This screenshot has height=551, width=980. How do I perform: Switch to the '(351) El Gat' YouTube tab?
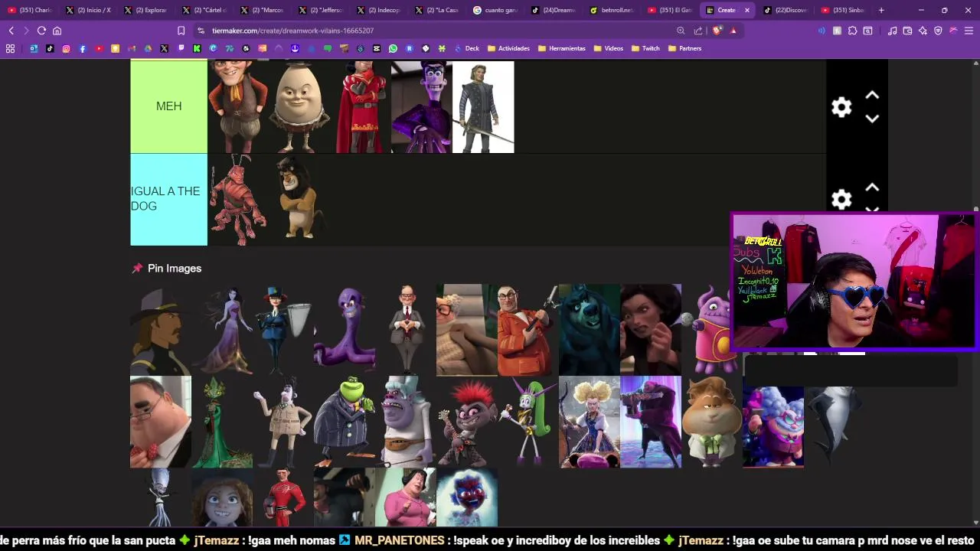tap(668, 10)
